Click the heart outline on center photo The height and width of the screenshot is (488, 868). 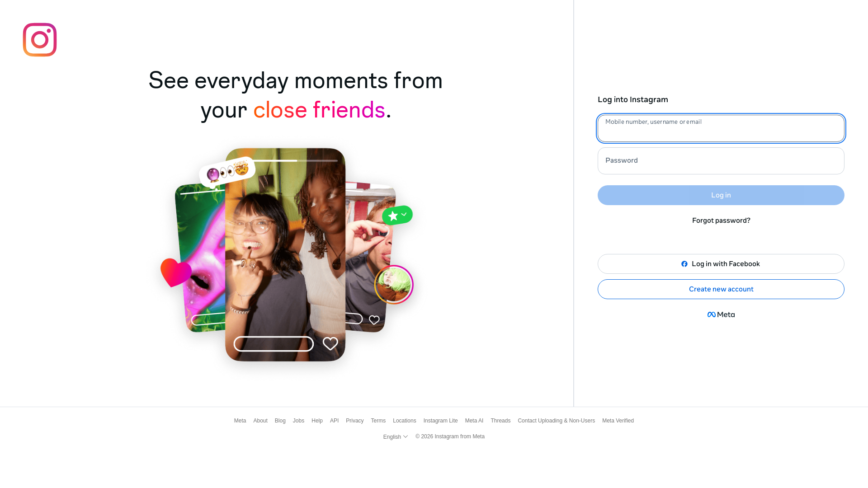330,344
